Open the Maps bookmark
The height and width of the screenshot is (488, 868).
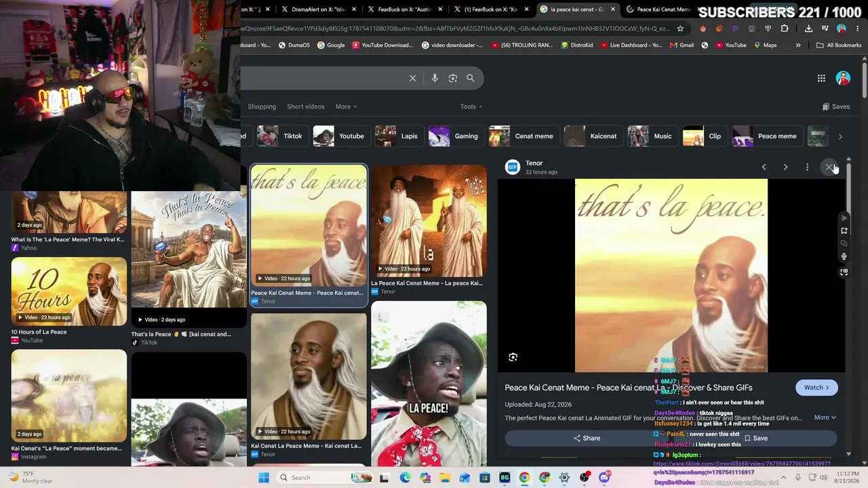764,45
